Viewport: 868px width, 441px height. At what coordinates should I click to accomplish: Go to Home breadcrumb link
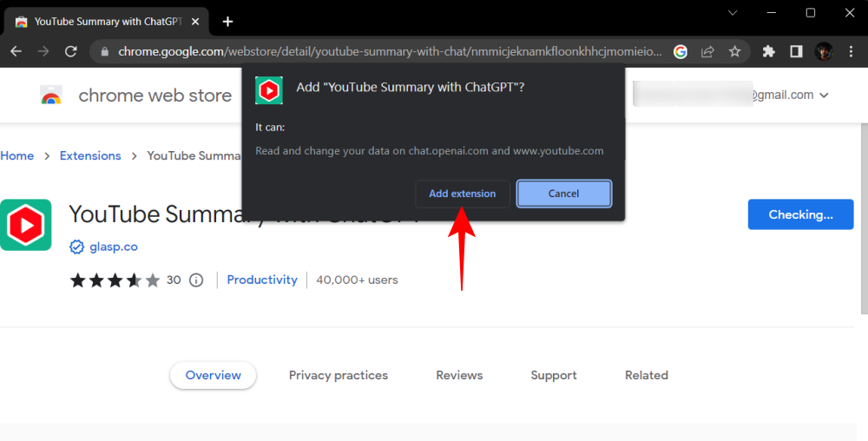click(x=16, y=156)
